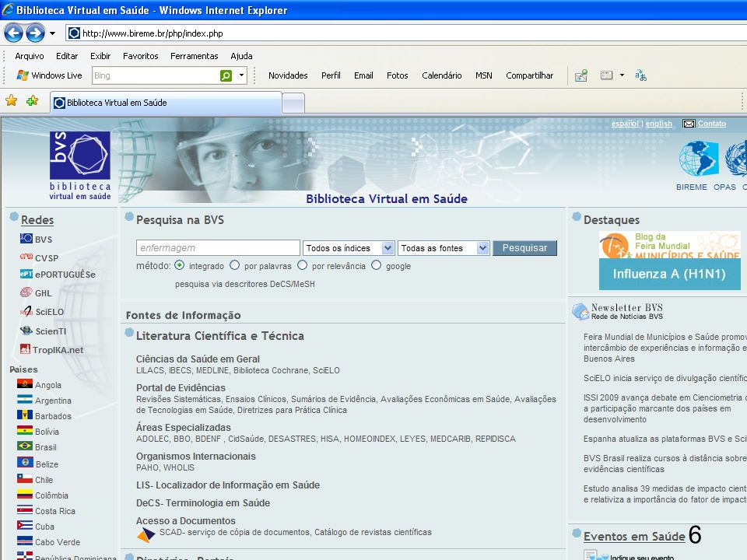Expand the Bing search options arrow
The image size is (747, 560).
click(x=241, y=75)
